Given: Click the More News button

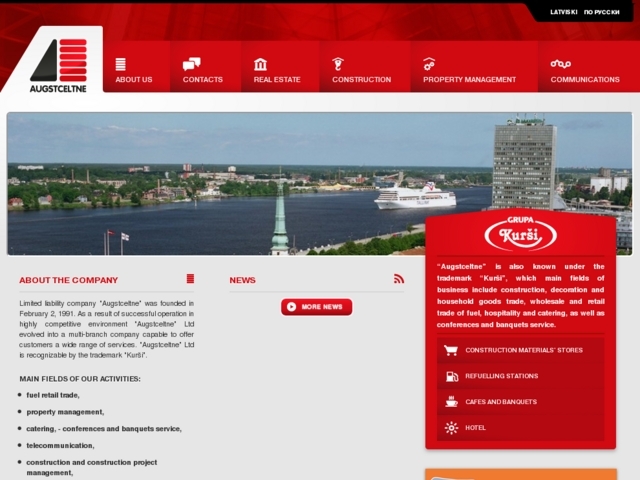Looking at the screenshot, I should coord(316,307).
